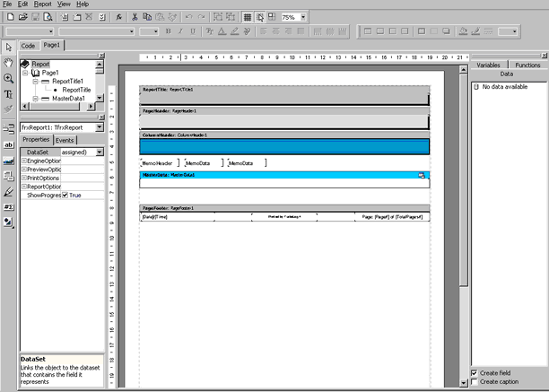Viewport: 549px width, 392px height.
Task: Copy the selection with the Copy icon
Action: coord(147,17)
